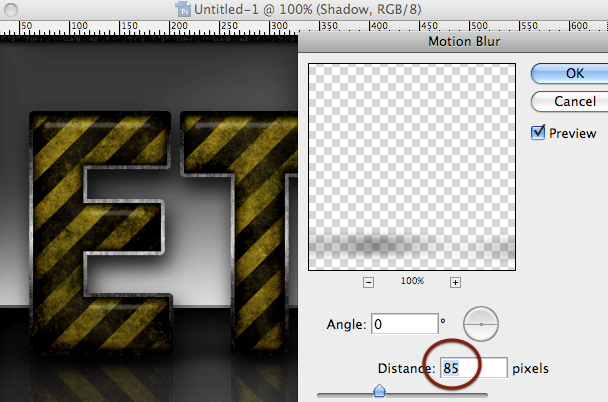
Task: Zoom out preview with minus button
Action: click(368, 282)
